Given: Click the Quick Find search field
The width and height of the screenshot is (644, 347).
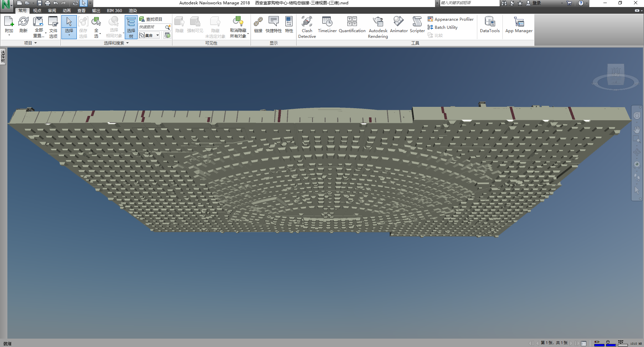Looking at the screenshot, I should pyautogui.click(x=152, y=27).
